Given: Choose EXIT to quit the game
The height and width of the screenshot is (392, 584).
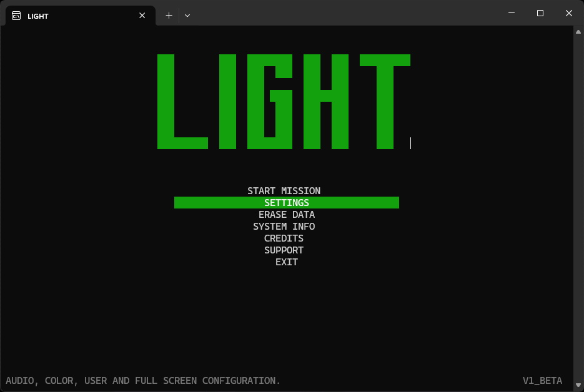Looking at the screenshot, I should click(287, 262).
